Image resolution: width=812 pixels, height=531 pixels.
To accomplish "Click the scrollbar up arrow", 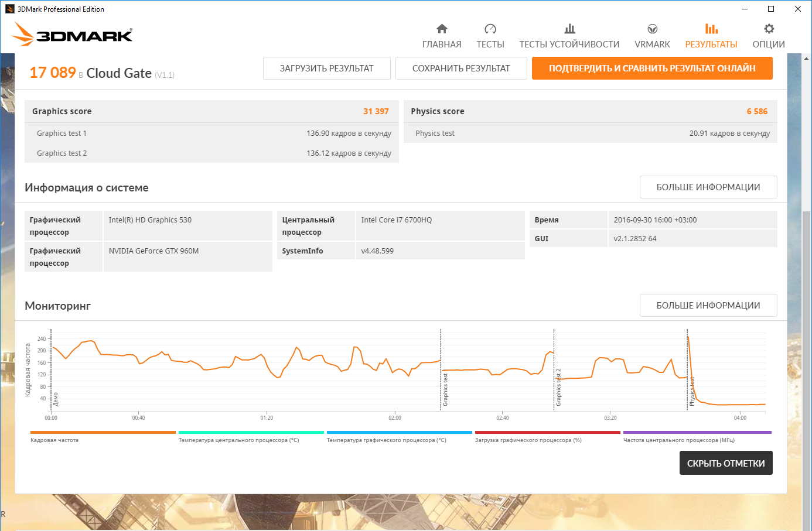I will 806,59.
